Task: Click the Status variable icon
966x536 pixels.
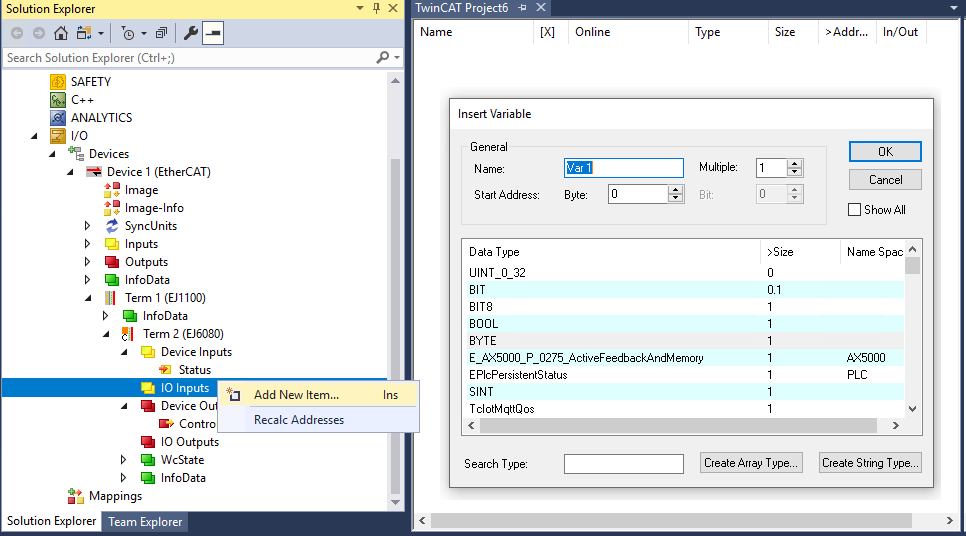Action: tap(165, 370)
